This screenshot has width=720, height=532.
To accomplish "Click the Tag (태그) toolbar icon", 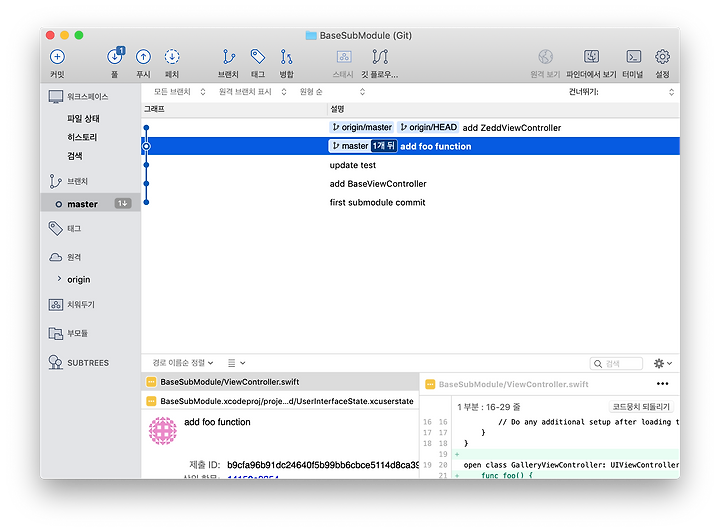I will (x=258, y=57).
